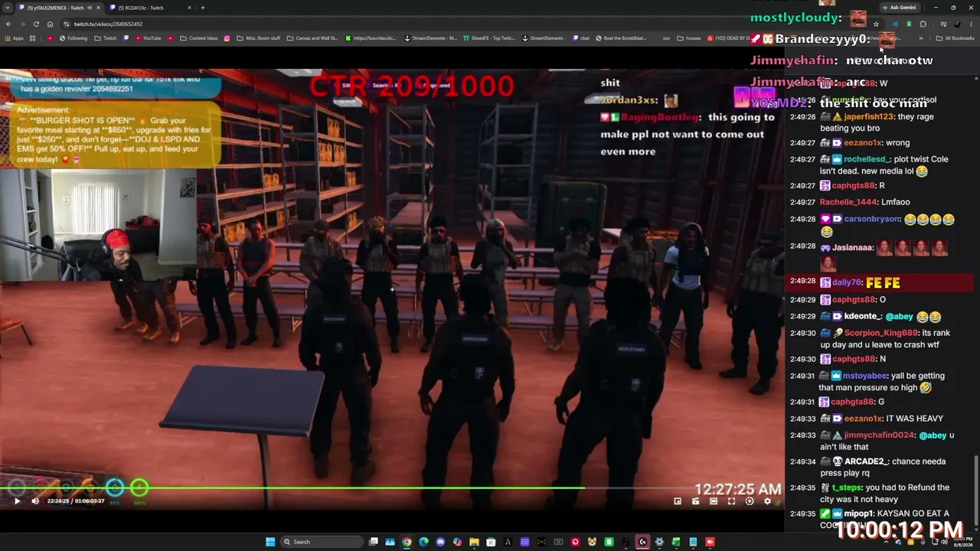The image size is (980, 551).
Task: Open Beat the BombBeat bookmark
Action: tap(621, 38)
